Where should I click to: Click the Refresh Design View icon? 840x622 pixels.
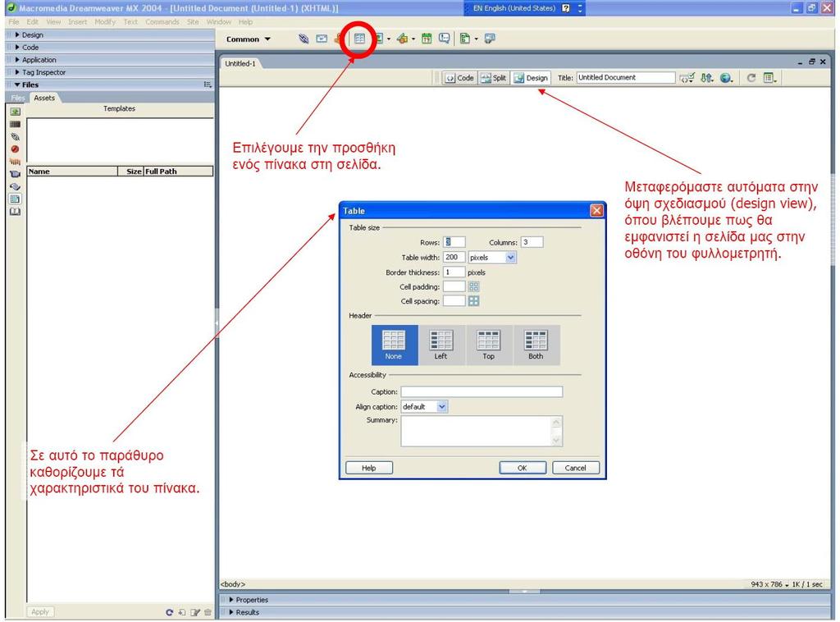tap(751, 78)
